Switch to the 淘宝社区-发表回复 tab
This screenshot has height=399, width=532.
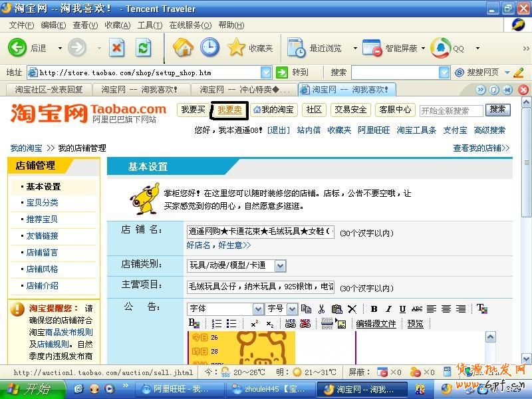49,90
